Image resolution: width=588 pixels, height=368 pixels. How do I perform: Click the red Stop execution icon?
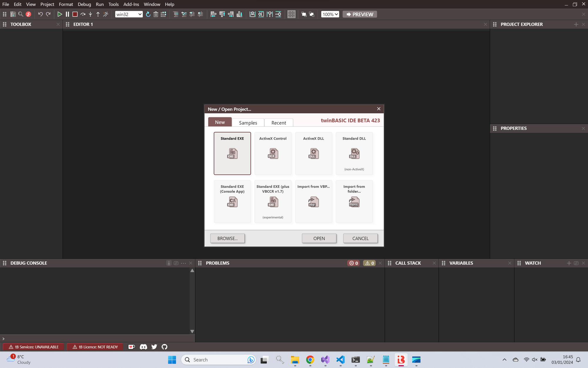tap(75, 14)
